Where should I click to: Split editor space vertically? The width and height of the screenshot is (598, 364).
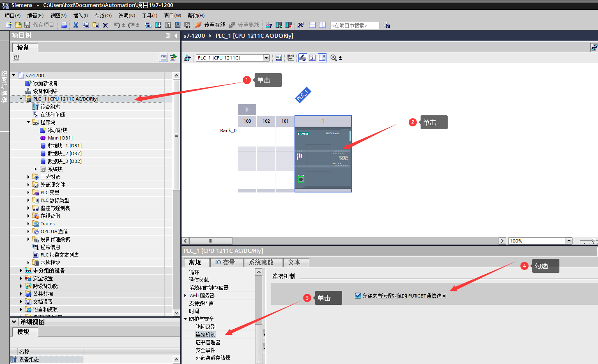coord(322,25)
